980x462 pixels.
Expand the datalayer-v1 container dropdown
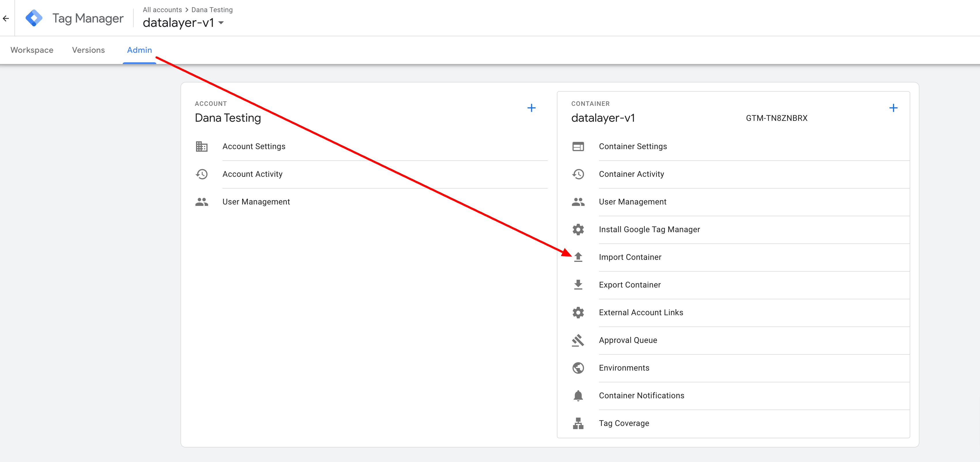click(221, 23)
